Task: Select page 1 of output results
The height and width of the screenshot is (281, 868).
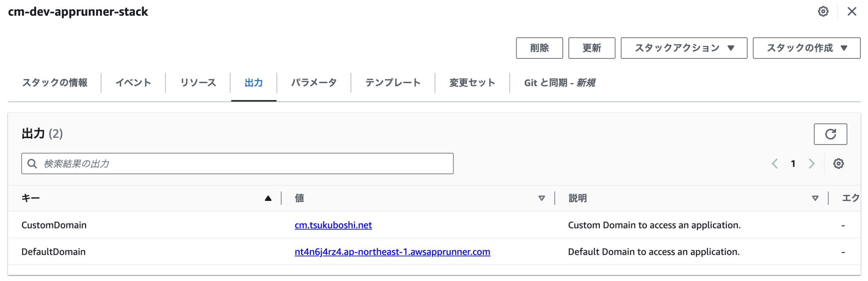Action: pos(793,164)
